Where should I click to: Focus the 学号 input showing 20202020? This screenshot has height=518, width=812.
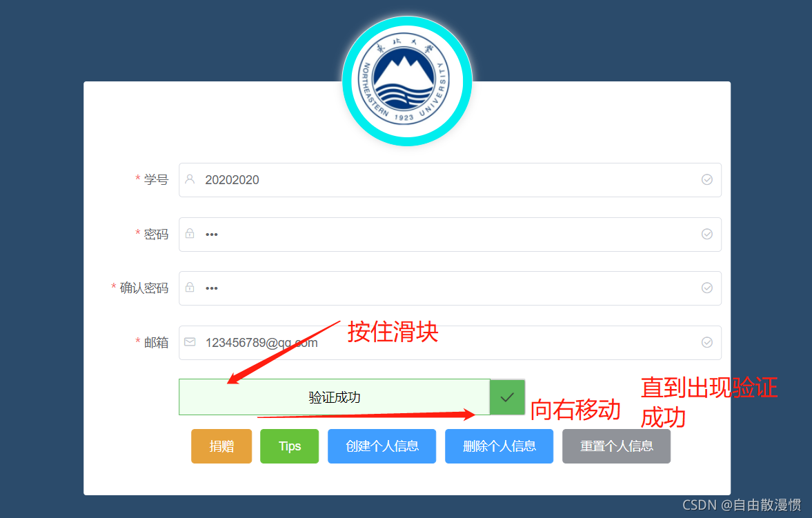point(450,180)
